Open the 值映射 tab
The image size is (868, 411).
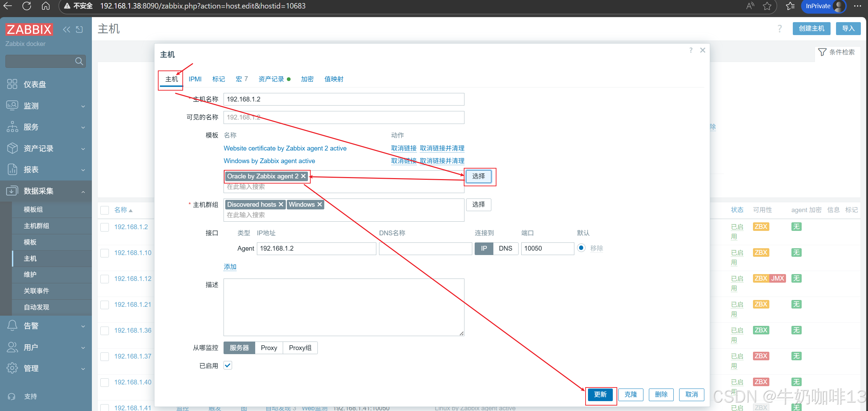(x=333, y=79)
